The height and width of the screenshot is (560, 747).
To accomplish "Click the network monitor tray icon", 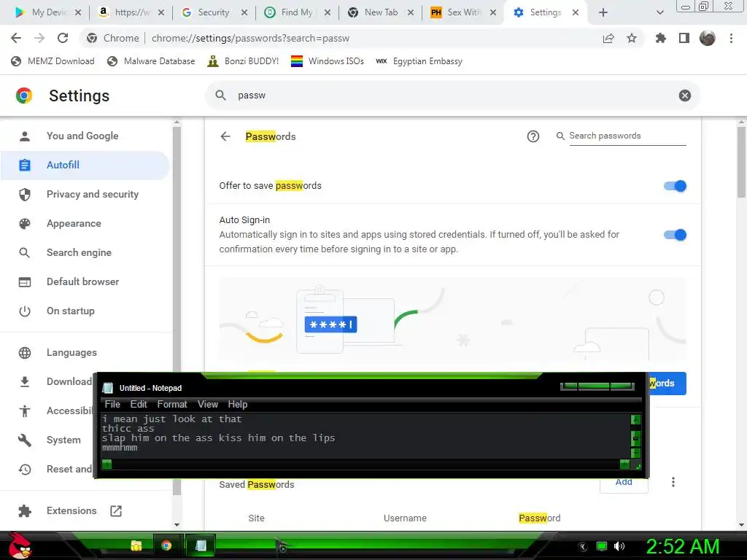I will pos(602,546).
